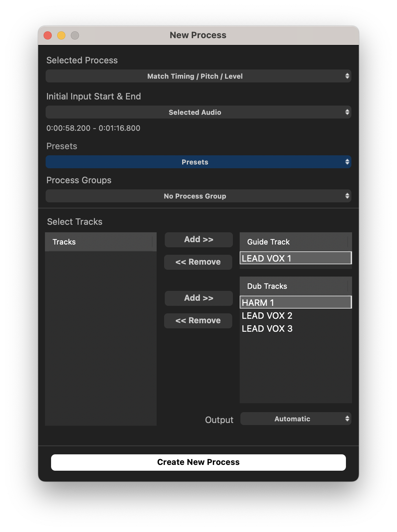Select LEAD VOX 1 in Guide Track list
The height and width of the screenshot is (532, 397).
[295, 258]
